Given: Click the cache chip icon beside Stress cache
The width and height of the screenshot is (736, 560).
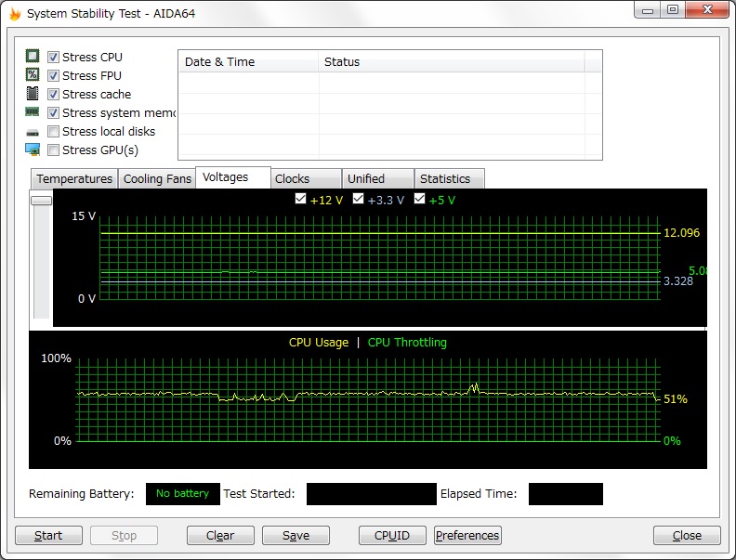Looking at the screenshot, I should [33, 93].
